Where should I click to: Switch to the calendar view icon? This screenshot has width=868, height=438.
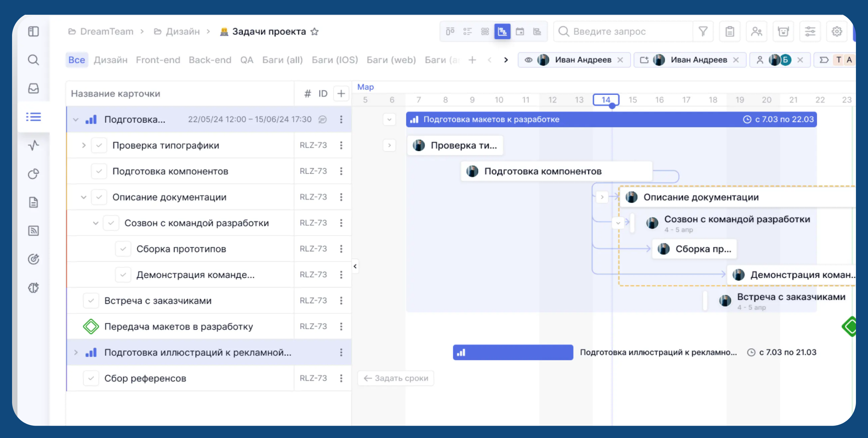point(520,32)
